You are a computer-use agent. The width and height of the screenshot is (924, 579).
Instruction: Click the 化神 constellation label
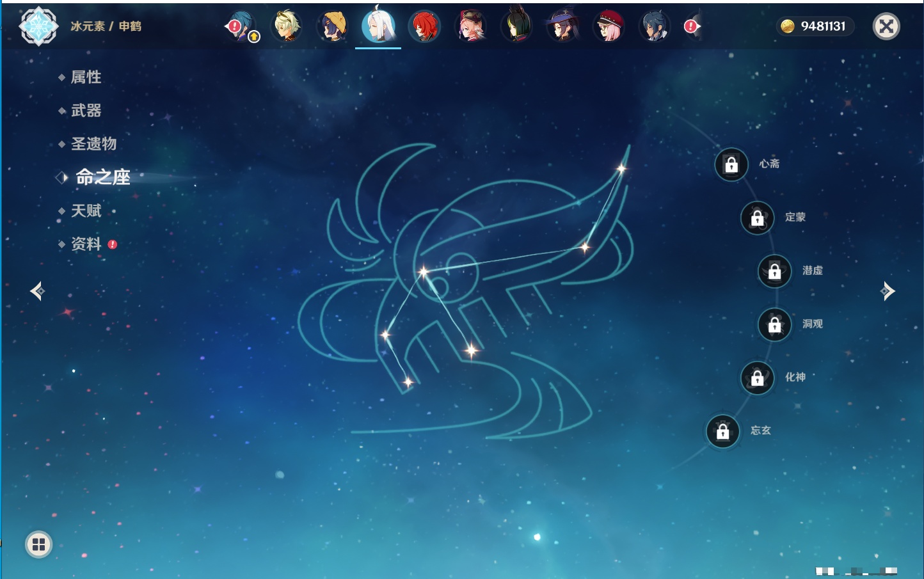point(795,377)
